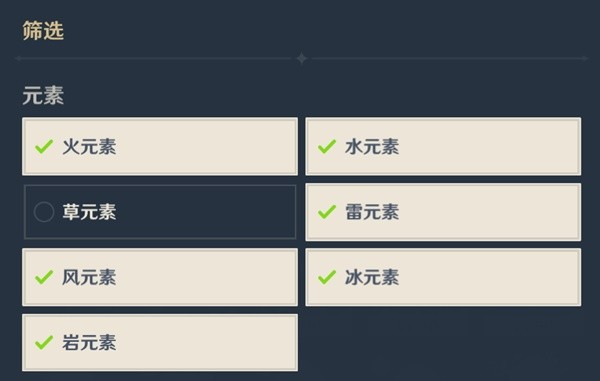Click the 草元素 text label
Viewport: 600px width, 381px height.
[x=89, y=212]
